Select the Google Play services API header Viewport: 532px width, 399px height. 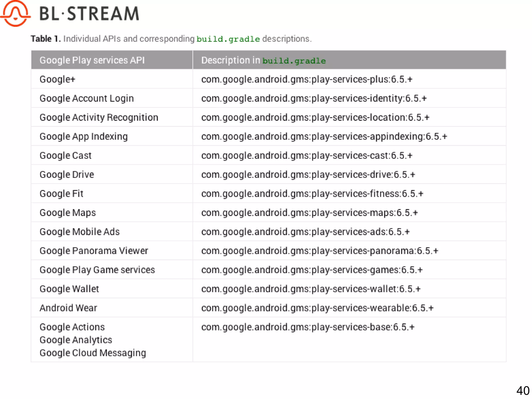pyautogui.click(x=92, y=60)
